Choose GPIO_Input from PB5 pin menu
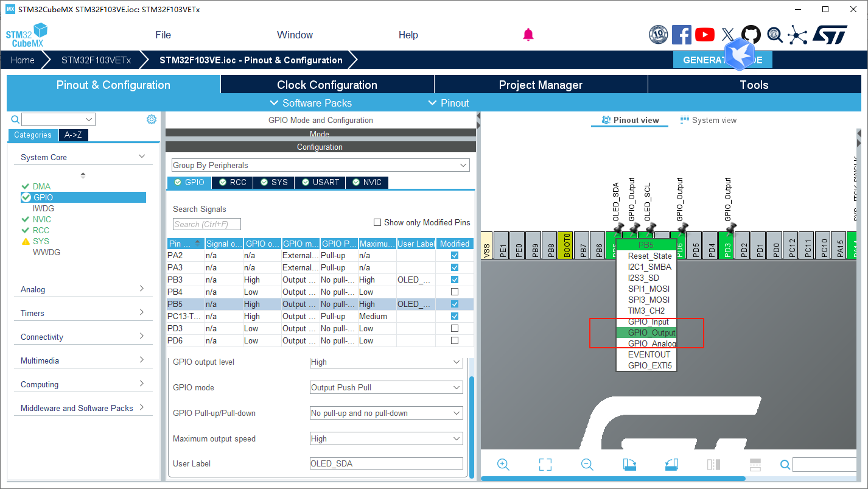The height and width of the screenshot is (489, 868). [648, 322]
